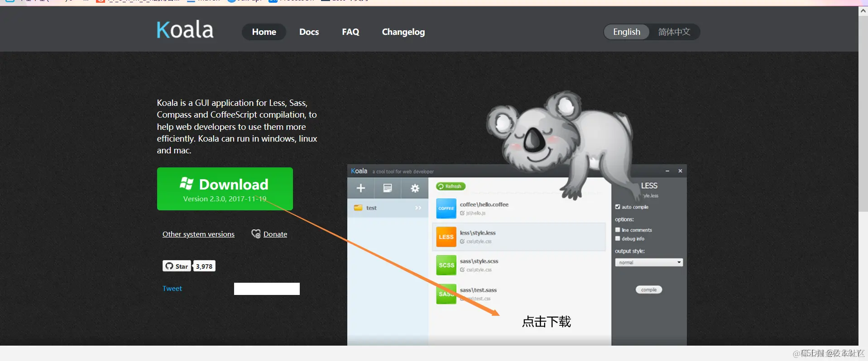
Task: Click the scrollbar up arrow
Action: [863, 11]
